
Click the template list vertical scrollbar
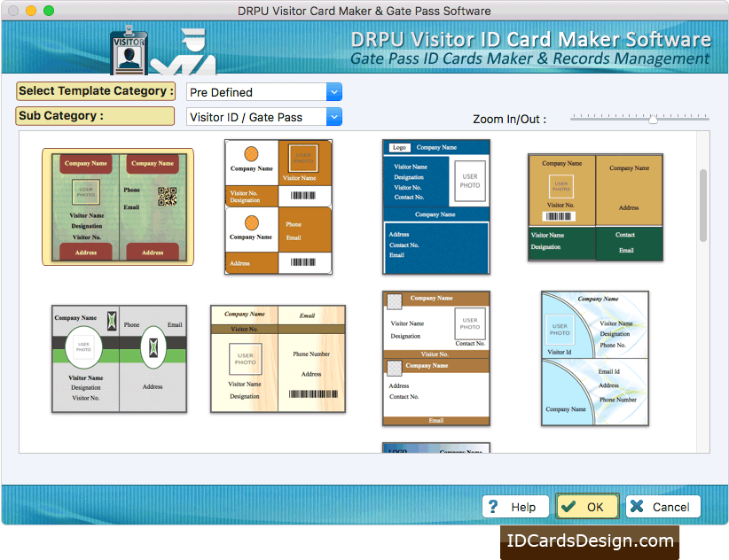703,206
